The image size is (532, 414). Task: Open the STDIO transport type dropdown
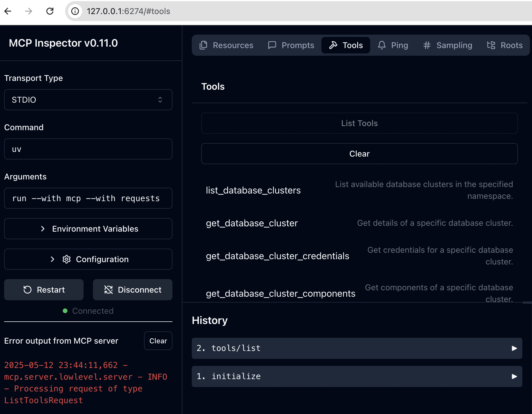coord(88,100)
